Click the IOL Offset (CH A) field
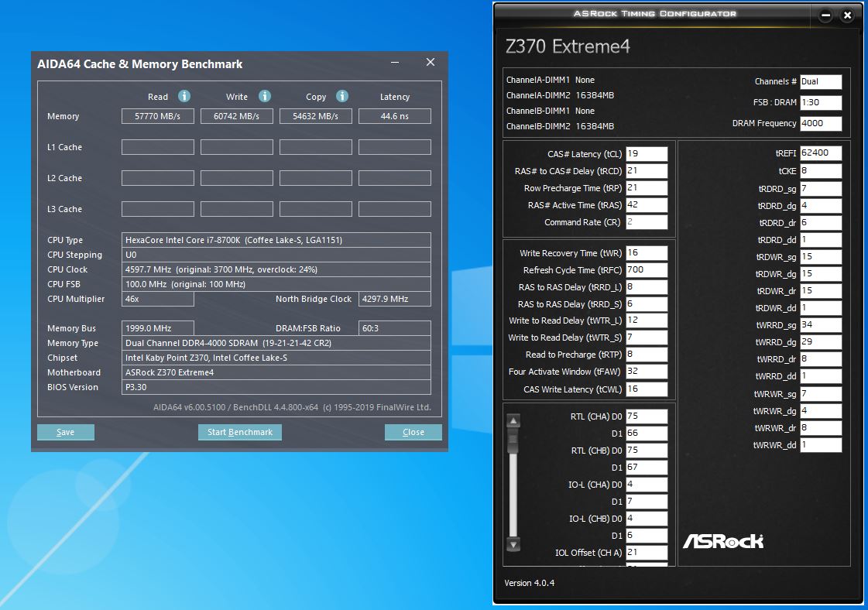The width and height of the screenshot is (868, 610). 647,553
